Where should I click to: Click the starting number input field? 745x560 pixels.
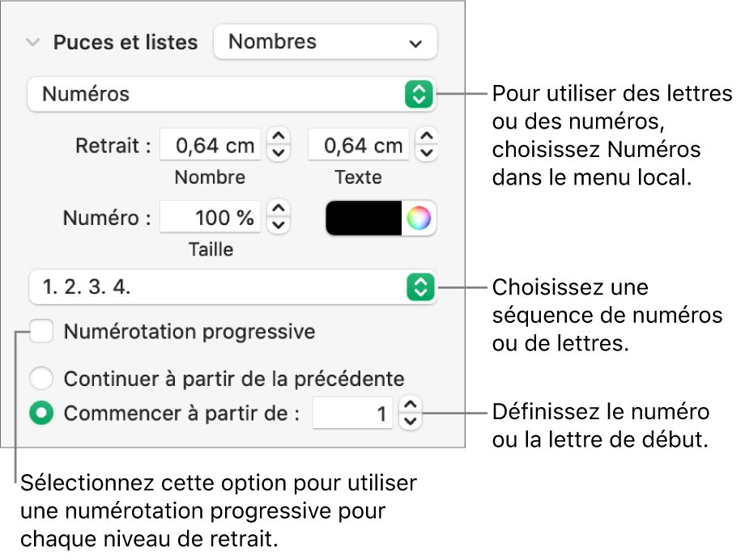[353, 414]
